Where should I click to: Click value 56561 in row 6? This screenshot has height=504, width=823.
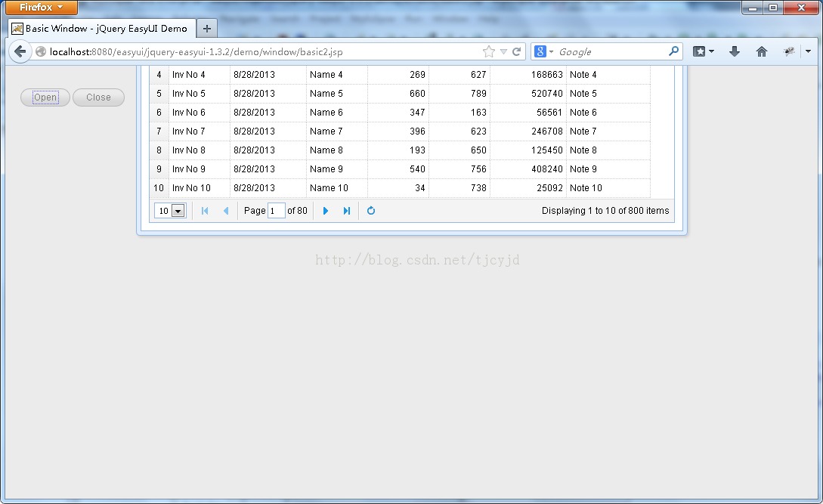pos(549,113)
